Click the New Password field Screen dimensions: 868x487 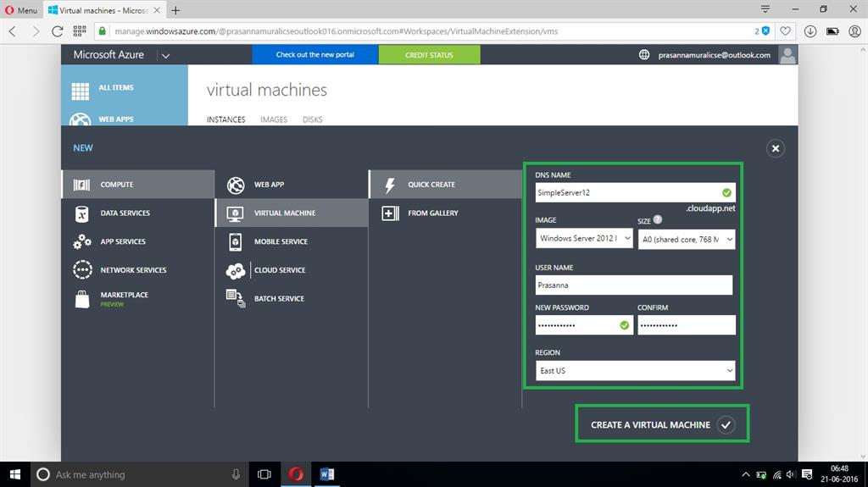[x=584, y=325]
